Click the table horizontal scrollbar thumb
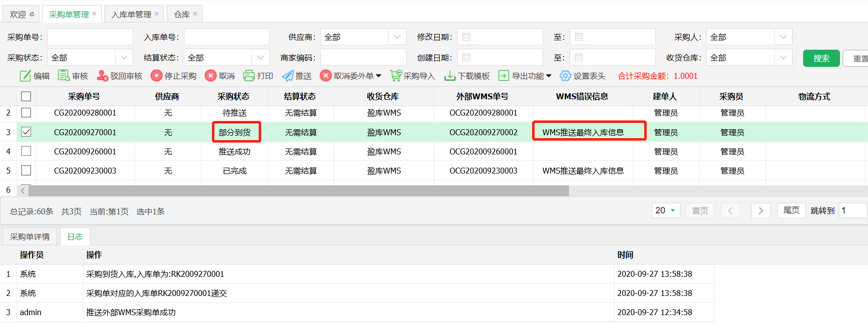Viewport: 868px width, 323px height. 299,191
